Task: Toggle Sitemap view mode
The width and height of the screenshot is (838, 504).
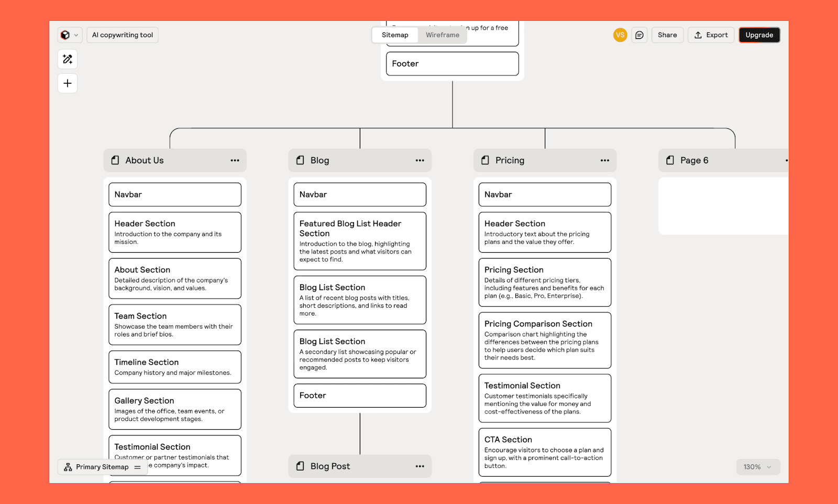Action: point(395,35)
